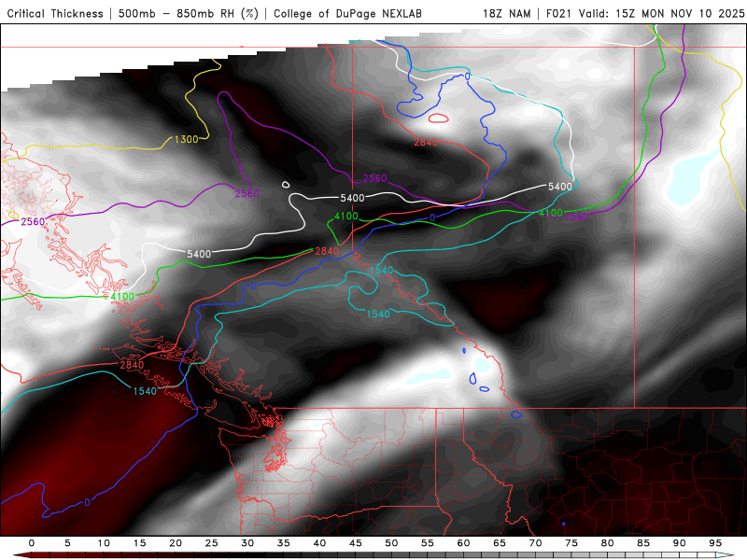Click the '85' label on the color bar
The image size is (747, 560).
point(643,543)
